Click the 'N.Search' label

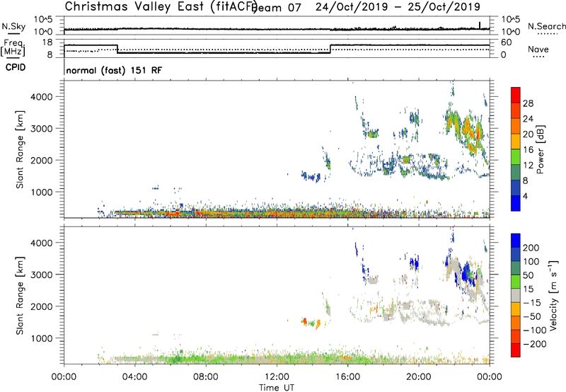(x=546, y=26)
